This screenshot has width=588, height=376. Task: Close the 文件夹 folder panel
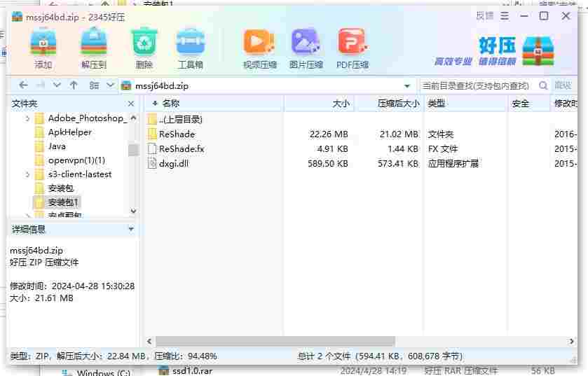131,104
